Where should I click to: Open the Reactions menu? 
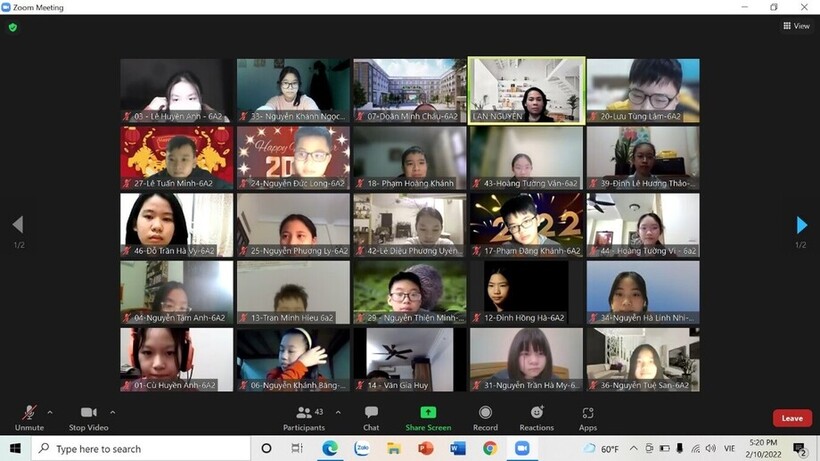537,413
